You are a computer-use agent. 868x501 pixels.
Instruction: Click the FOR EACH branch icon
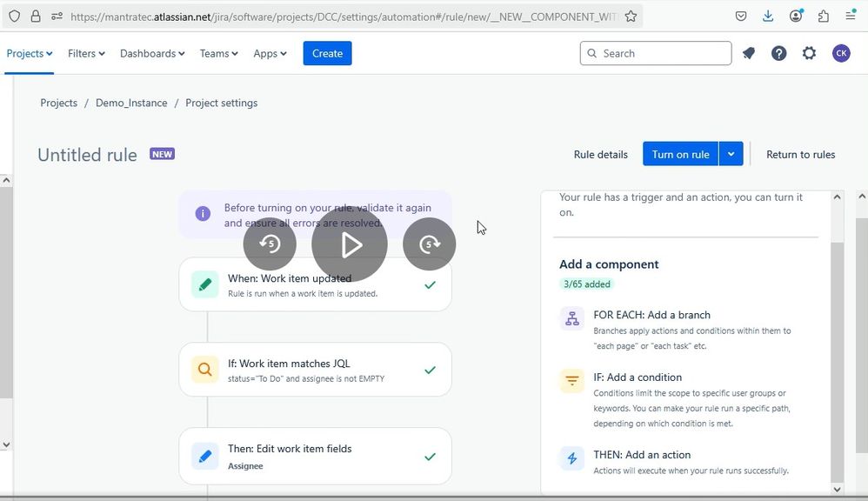pos(571,318)
